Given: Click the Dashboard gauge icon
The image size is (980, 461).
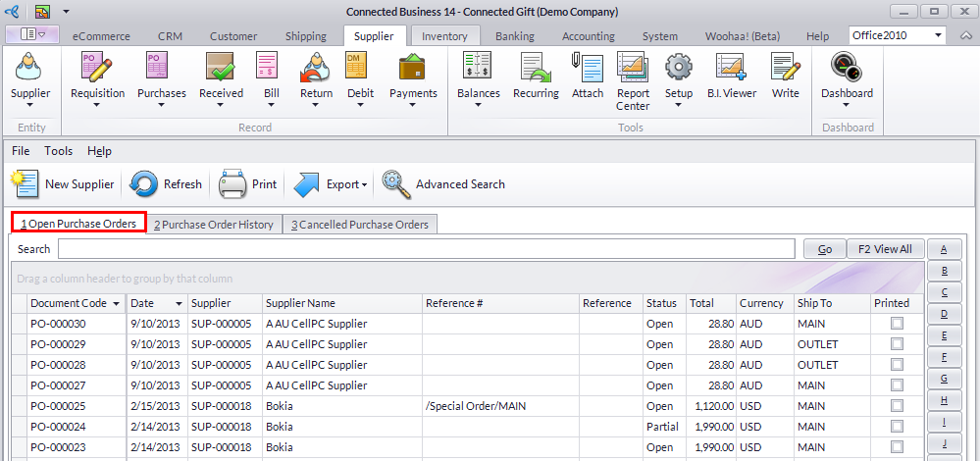Looking at the screenshot, I should (847, 68).
